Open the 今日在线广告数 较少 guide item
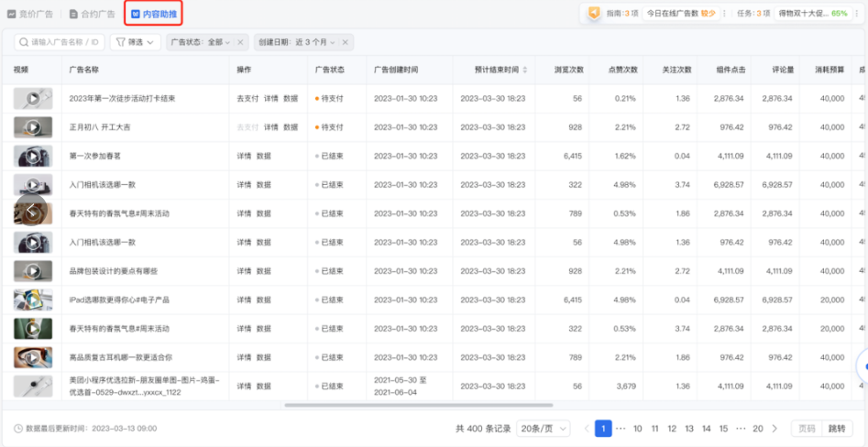The width and height of the screenshot is (868, 447). click(681, 13)
